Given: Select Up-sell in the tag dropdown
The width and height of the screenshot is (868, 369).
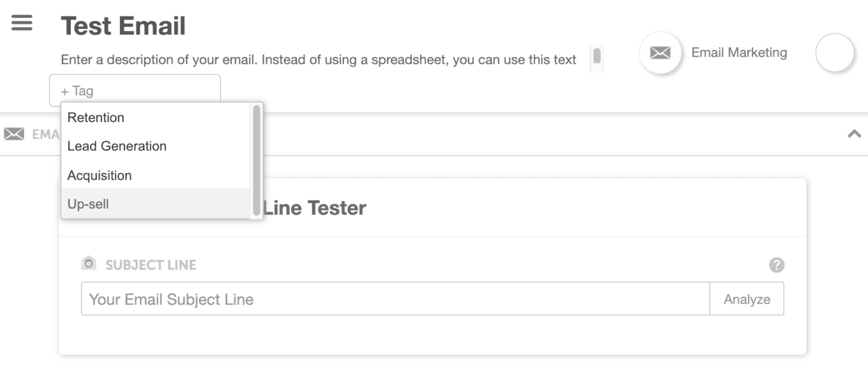Looking at the screenshot, I should coord(157,204).
